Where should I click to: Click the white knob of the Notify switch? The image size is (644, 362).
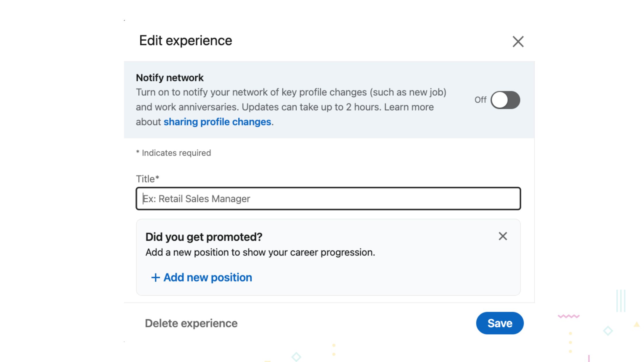click(500, 100)
